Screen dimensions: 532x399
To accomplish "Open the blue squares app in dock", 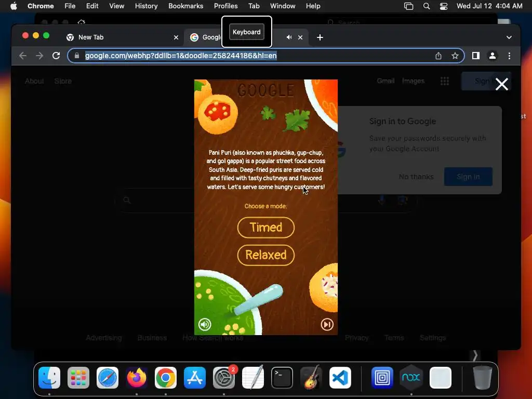I will (382, 378).
